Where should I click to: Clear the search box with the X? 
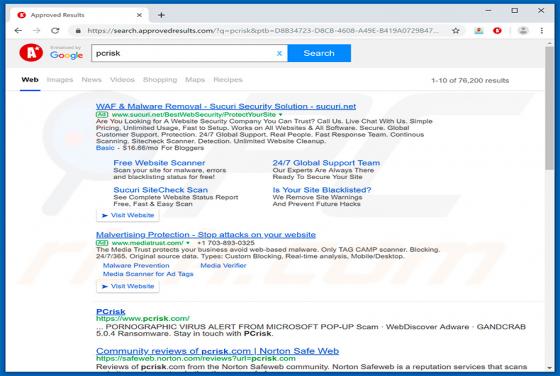[x=280, y=53]
